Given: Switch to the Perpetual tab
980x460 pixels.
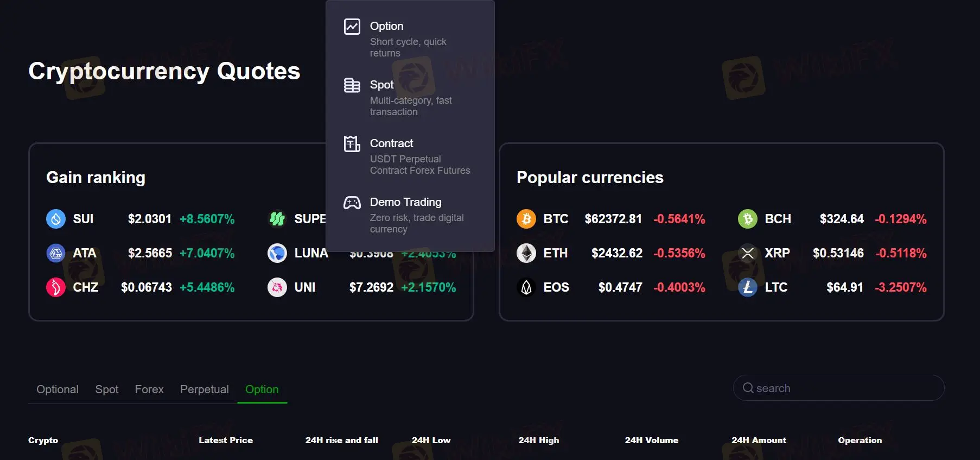Looking at the screenshot, I should point(205,389).
